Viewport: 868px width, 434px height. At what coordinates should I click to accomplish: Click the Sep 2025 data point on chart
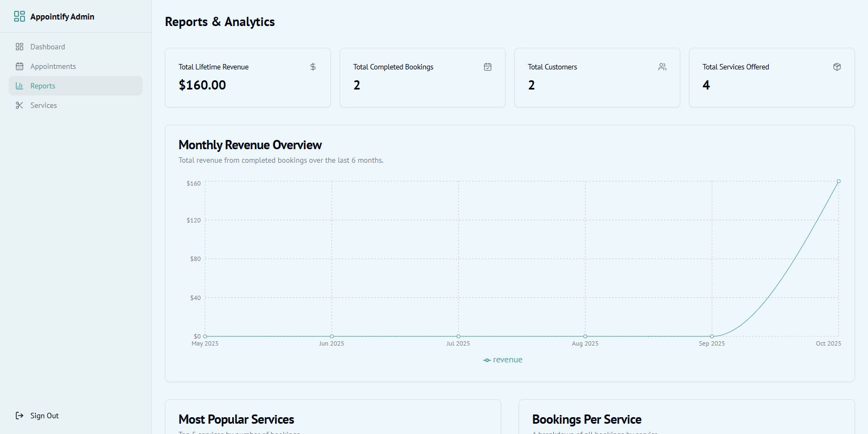pyautogui.click(x=712, y=336)
